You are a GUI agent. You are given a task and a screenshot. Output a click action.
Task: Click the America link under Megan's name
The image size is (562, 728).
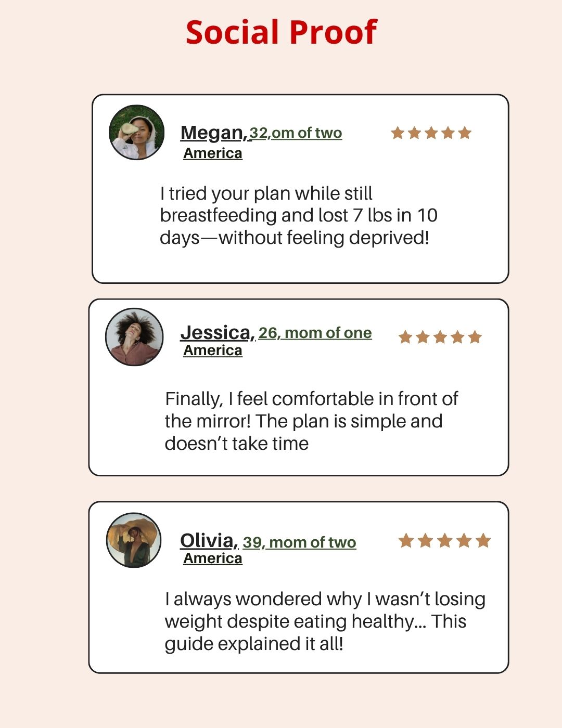pos(213,153)
